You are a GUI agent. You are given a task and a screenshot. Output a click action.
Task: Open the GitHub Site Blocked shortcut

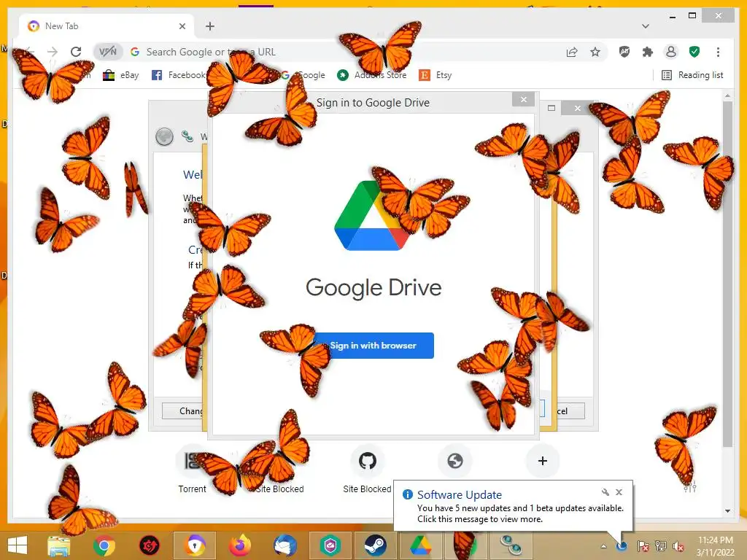point(368,469)
